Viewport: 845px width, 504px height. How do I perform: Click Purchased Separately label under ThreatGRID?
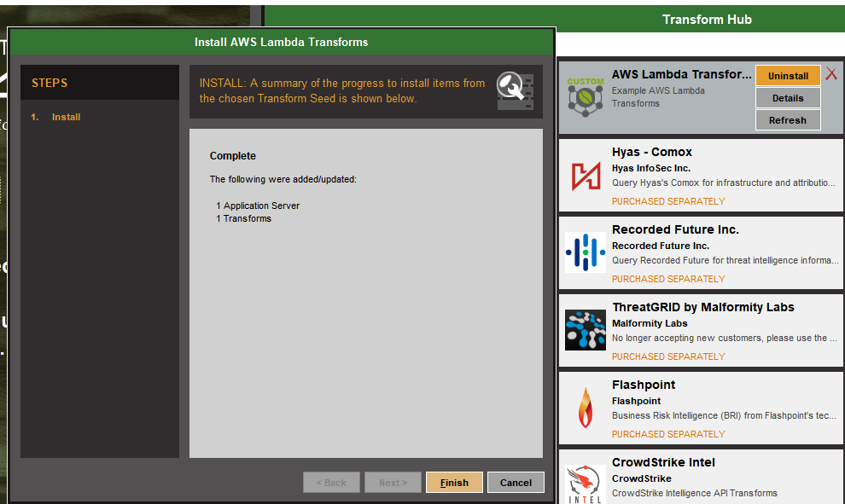coord(668,356)
